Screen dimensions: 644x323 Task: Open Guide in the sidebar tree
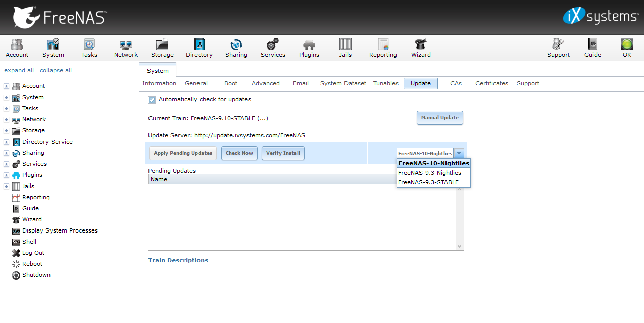[x=30, y=208]
